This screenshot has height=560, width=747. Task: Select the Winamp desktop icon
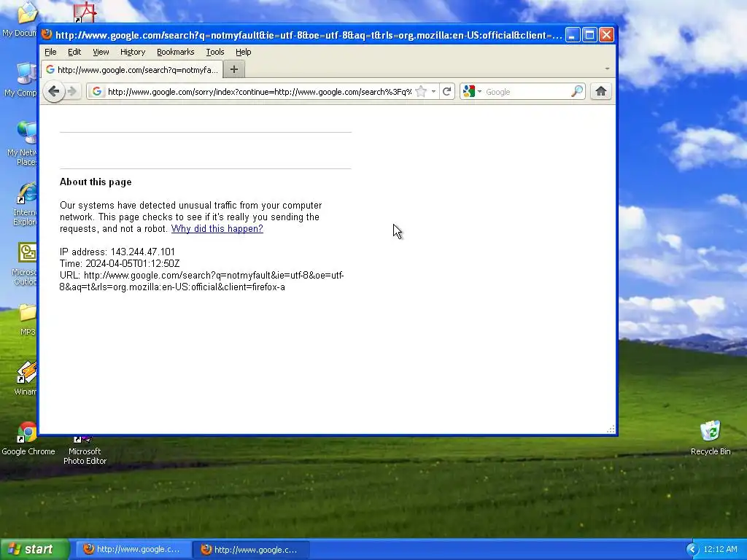tap(26, 378)
